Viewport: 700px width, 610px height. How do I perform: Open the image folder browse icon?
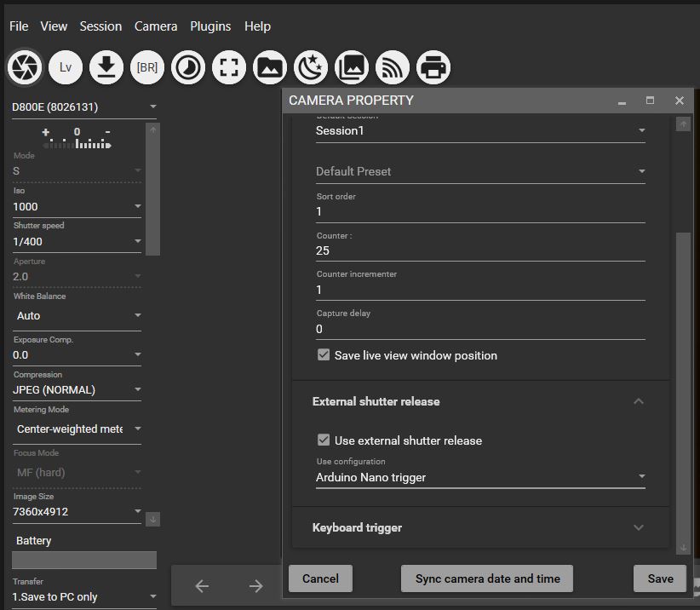[x=270, y=67]
